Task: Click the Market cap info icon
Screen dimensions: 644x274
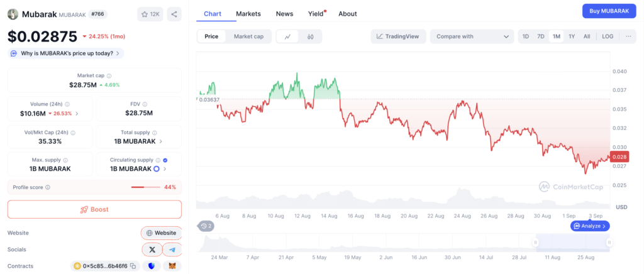Action: [x=109, y=76]
